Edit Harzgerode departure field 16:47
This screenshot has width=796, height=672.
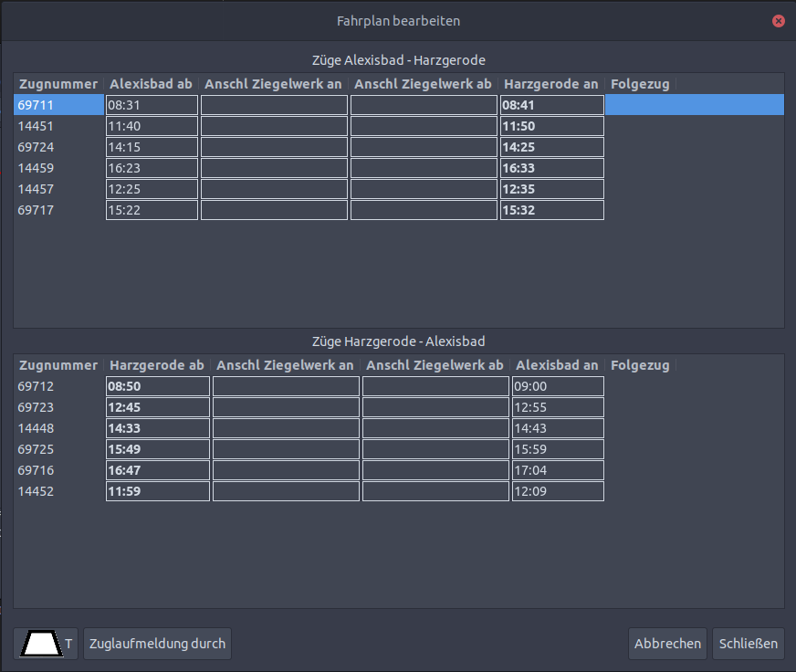coord(158,470)
